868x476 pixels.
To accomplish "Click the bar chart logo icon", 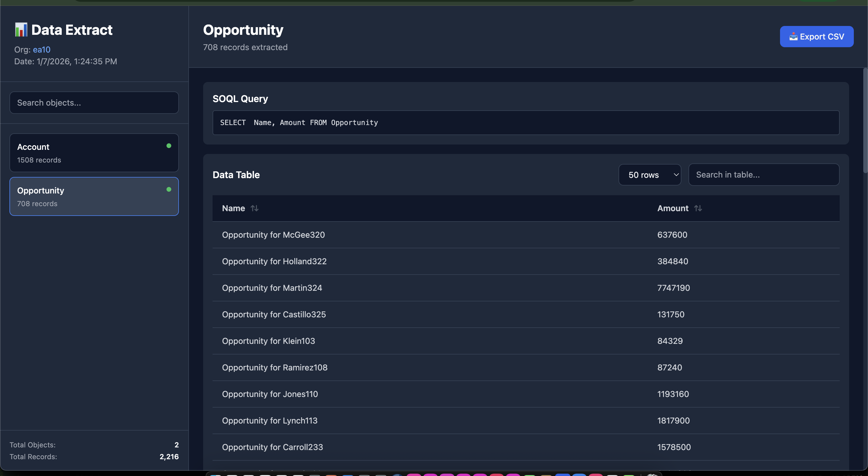I will pyautogui.click(x=21, y=30).
